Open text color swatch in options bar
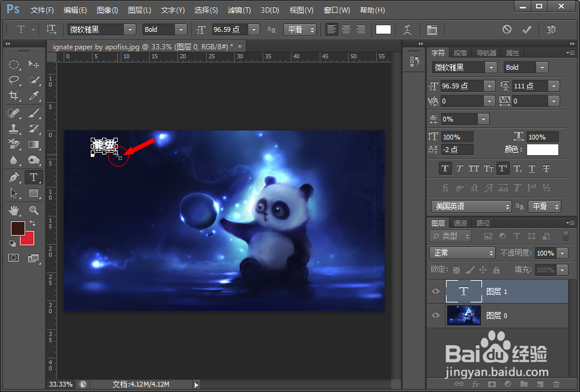The height and width of the screenshot is (392, 580). coord(383,29)
